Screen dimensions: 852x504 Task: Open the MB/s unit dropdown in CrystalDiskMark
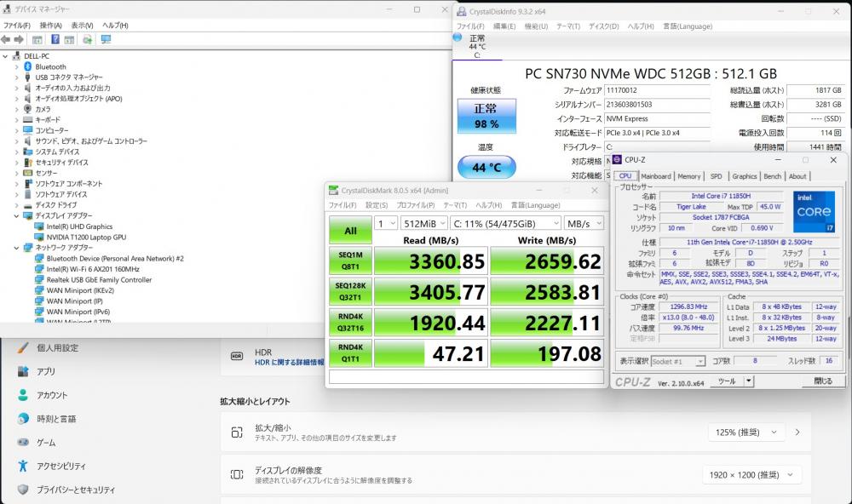click(x=584, y=223)
